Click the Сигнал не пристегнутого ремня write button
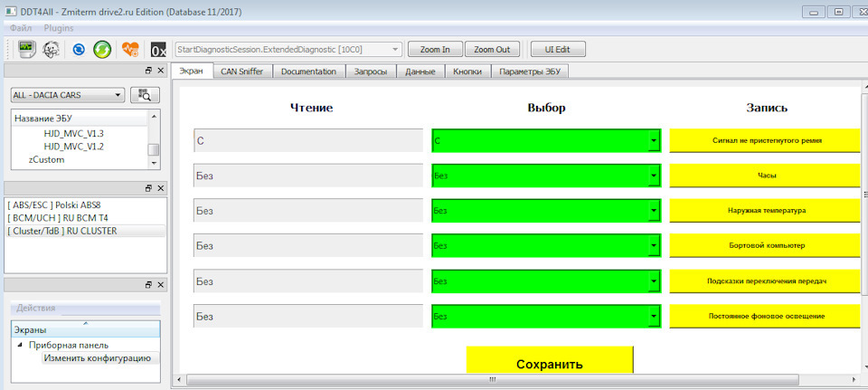The image size is (868, 390). click(766, 141)
